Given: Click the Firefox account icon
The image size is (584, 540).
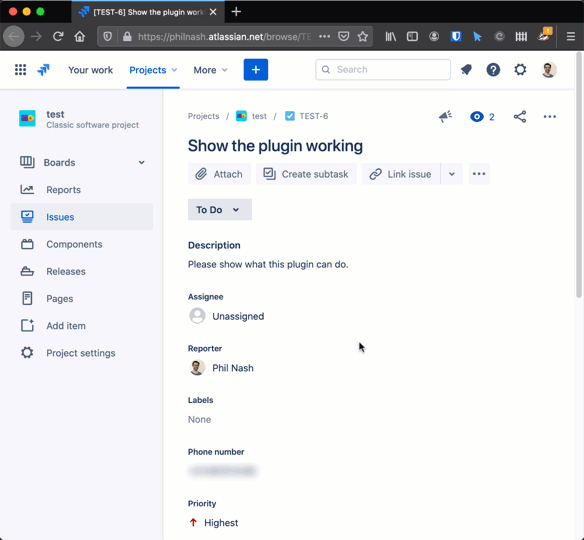Looking at the screenshot, I should click(x=434, y=36).
